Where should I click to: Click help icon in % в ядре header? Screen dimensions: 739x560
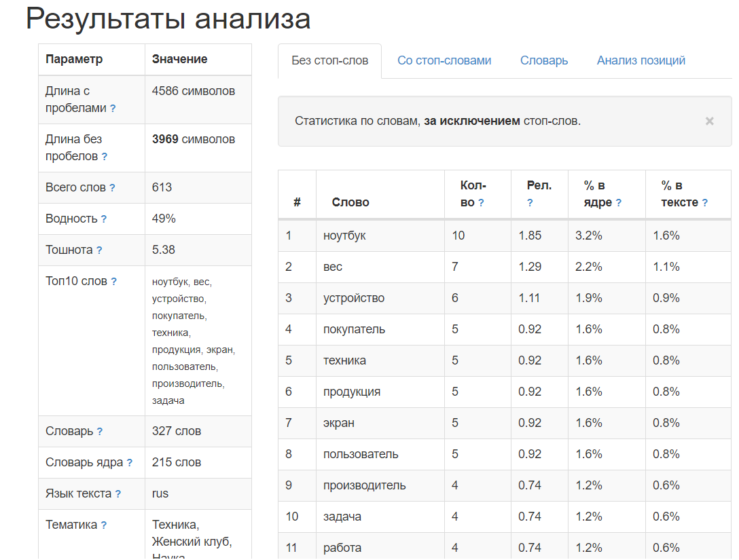[618, 202]
